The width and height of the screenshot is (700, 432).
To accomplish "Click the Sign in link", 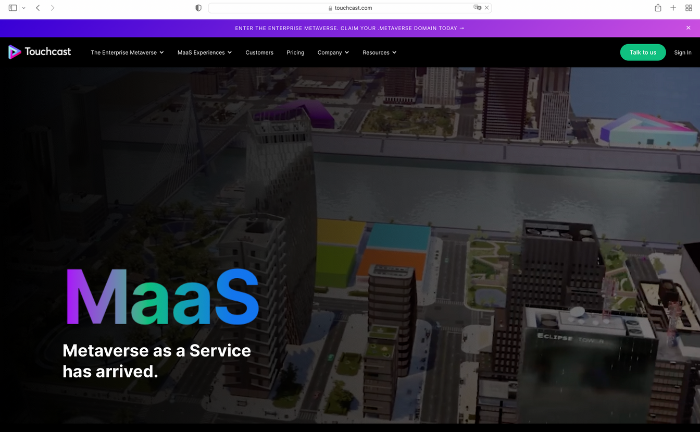I will pos(682,52).
